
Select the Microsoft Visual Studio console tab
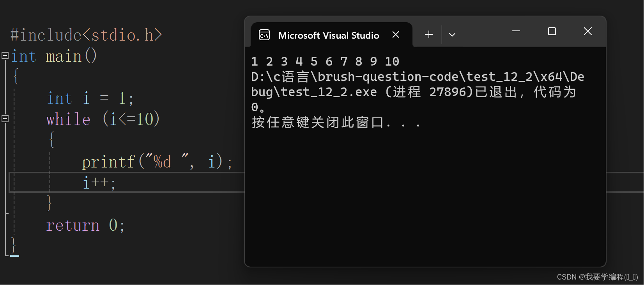[x=332, y=35]
